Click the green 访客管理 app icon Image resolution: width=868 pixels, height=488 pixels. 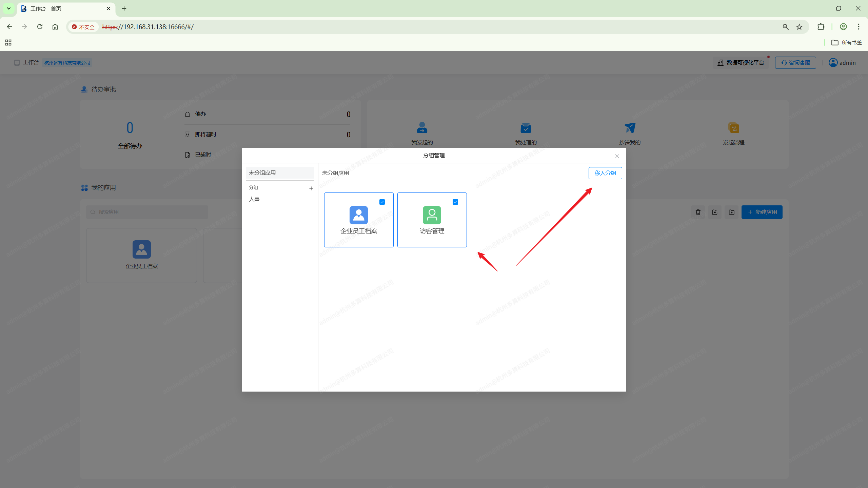tap(432, 215)
